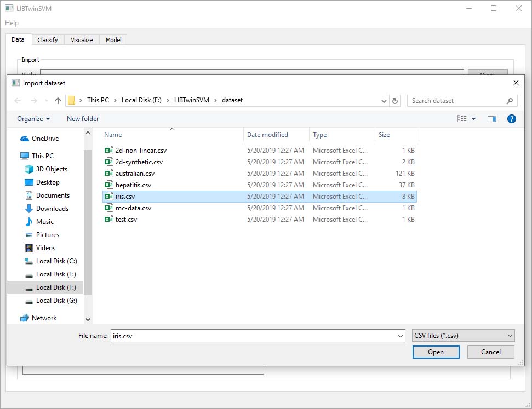Click the Music note icon
Image resolution: width=532 pixels, height=409 pixels.
coord(29,222)
